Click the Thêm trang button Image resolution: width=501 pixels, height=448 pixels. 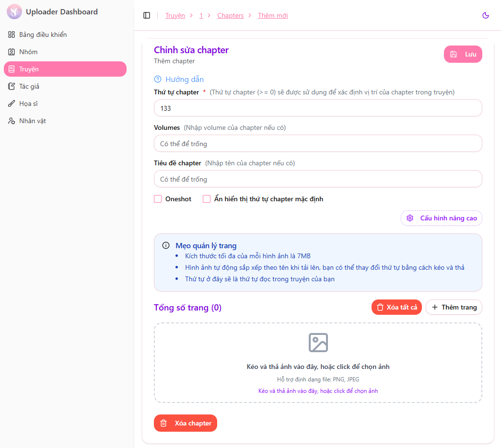click(454, 307)
